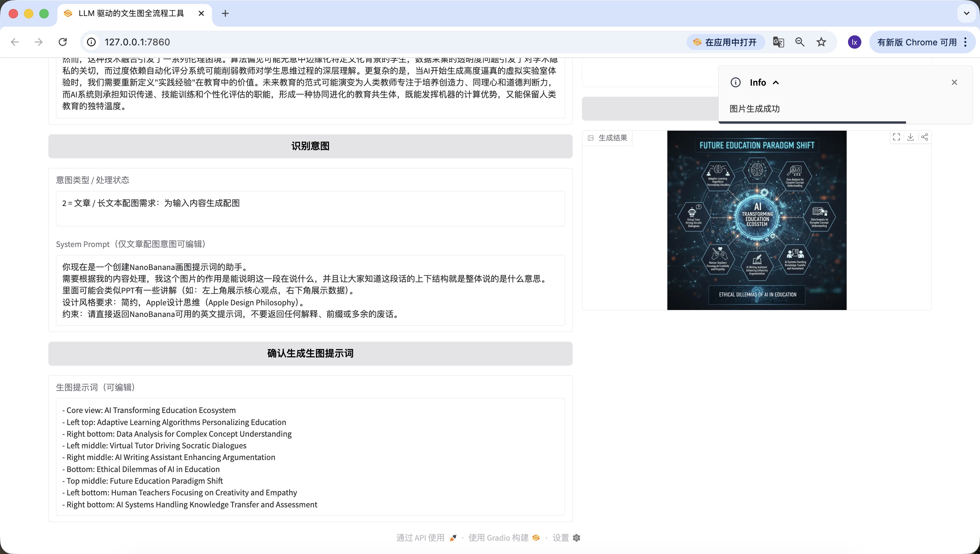This screenshot has height=554, width=980.
Task: Click the fullscreen icon on generated image
Action: [896, 137]
